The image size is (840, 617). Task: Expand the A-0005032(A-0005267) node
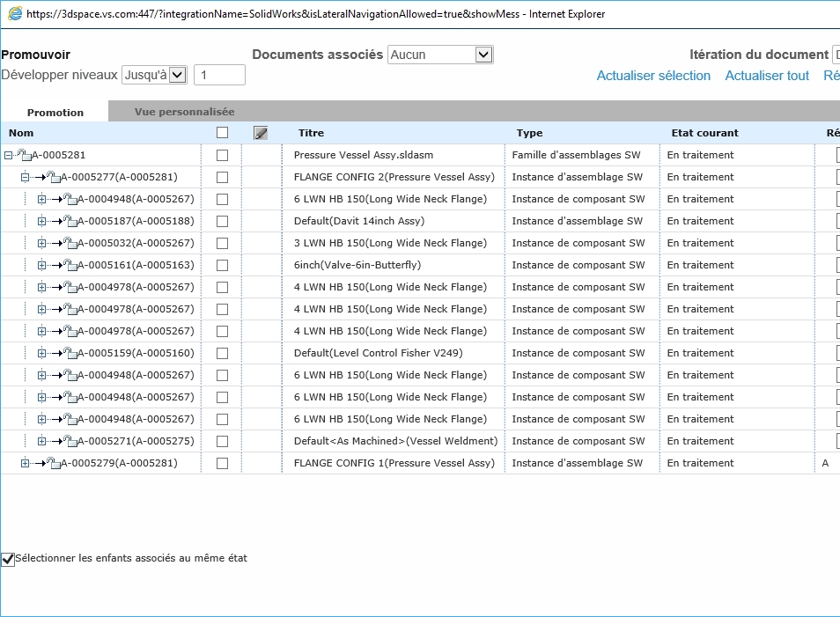coord(41,243)
